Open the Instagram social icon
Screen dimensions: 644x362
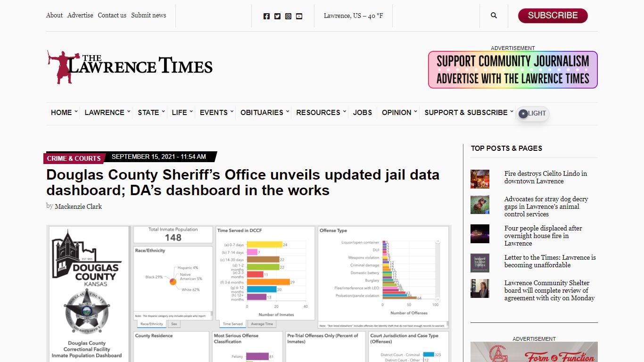pos(288,16)
